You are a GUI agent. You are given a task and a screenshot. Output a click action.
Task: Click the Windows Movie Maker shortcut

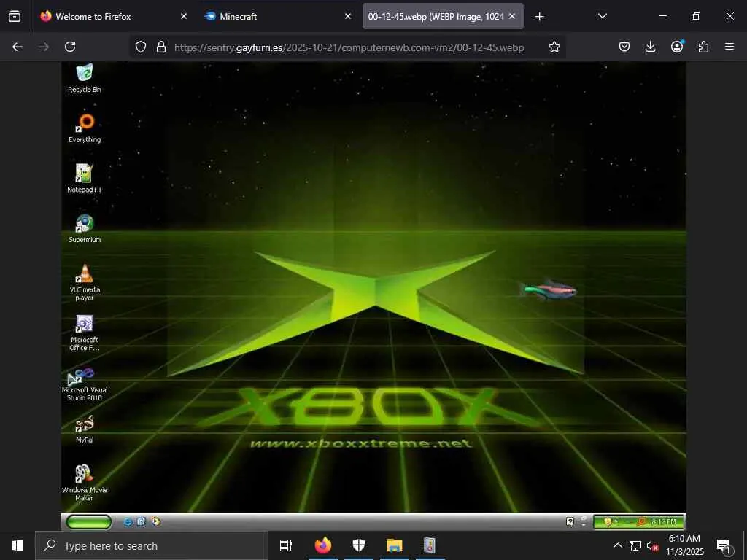(x=85, y=483)
